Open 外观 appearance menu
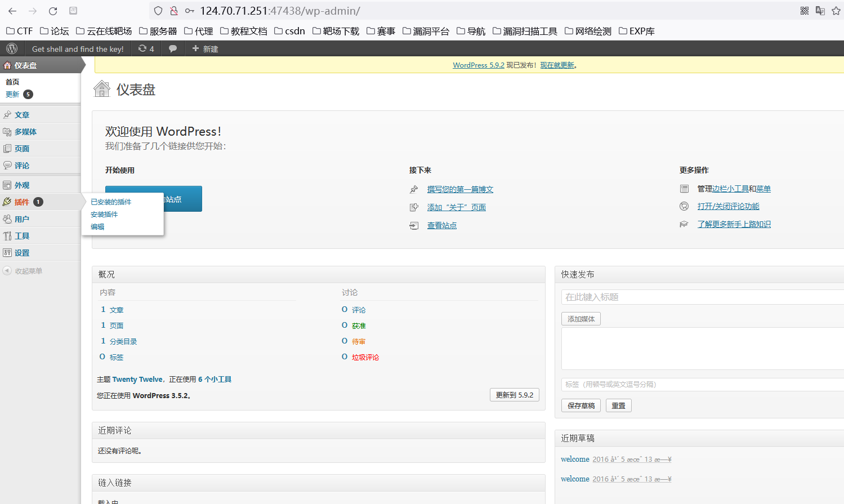The height and width of the screenshot is (504, 844). click(40, 185)
